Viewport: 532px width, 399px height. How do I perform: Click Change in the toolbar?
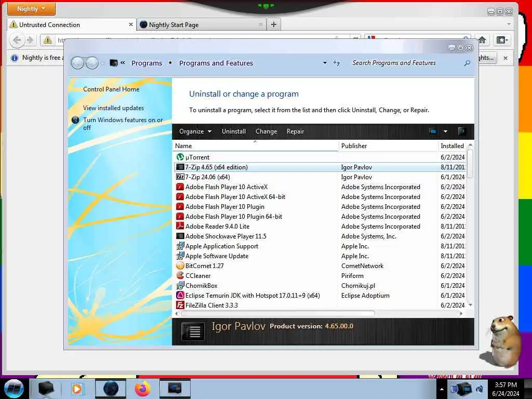(267, 131)
